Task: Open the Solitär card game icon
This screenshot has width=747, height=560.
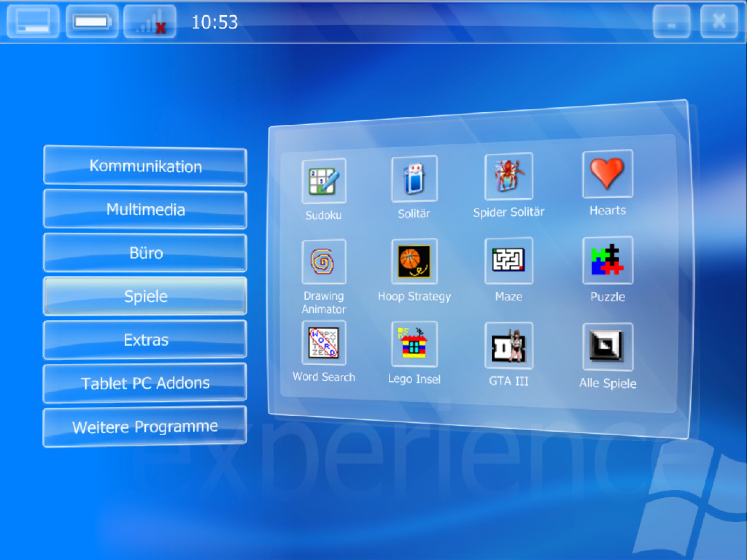Action: [x=414, y=179]
